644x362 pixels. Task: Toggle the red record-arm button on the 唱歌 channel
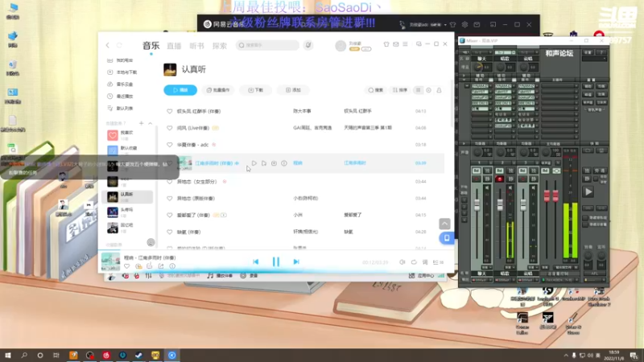(499, 179)
